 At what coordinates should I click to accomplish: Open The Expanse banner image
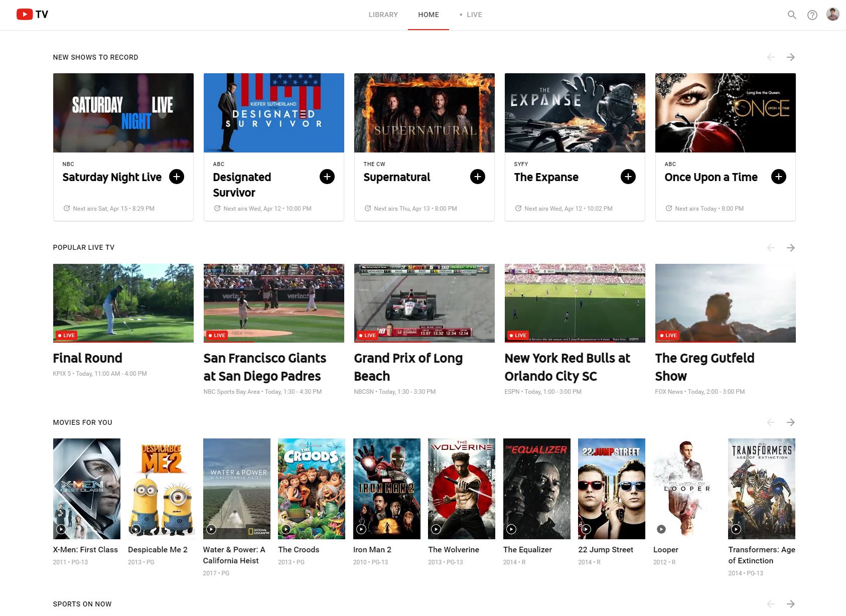click(575, 113)
